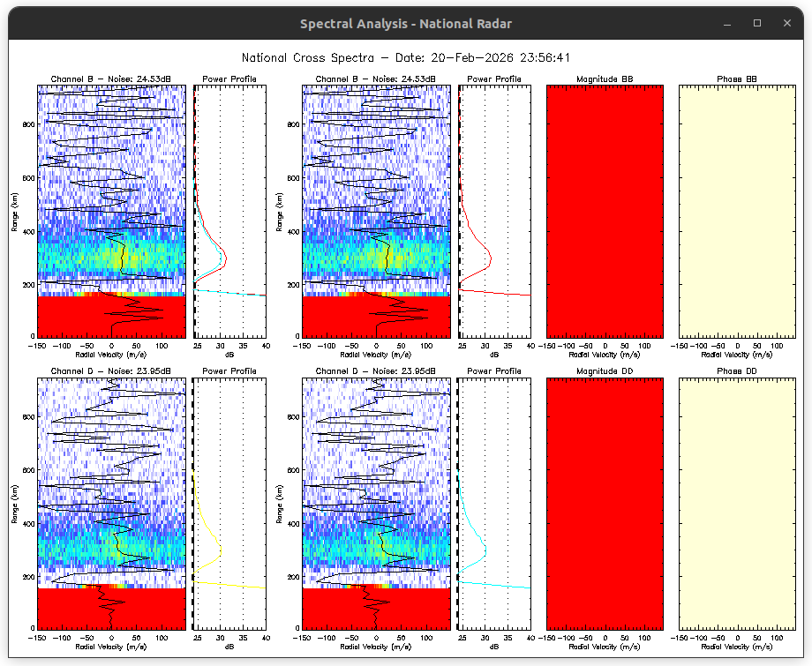Click the Magnitude BB title label
The height and width of the screenshot is (666, 812).
[x=605, y=79]
